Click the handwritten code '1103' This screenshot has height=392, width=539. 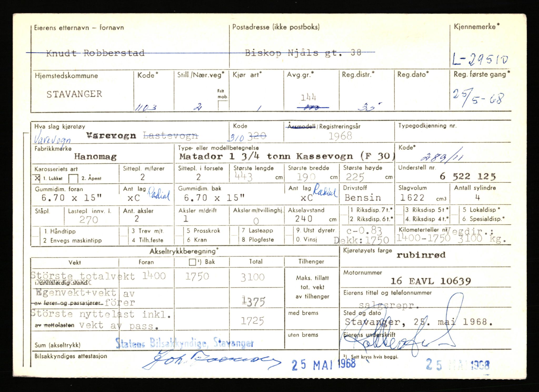pyautogui.click(x=146, y=107)
